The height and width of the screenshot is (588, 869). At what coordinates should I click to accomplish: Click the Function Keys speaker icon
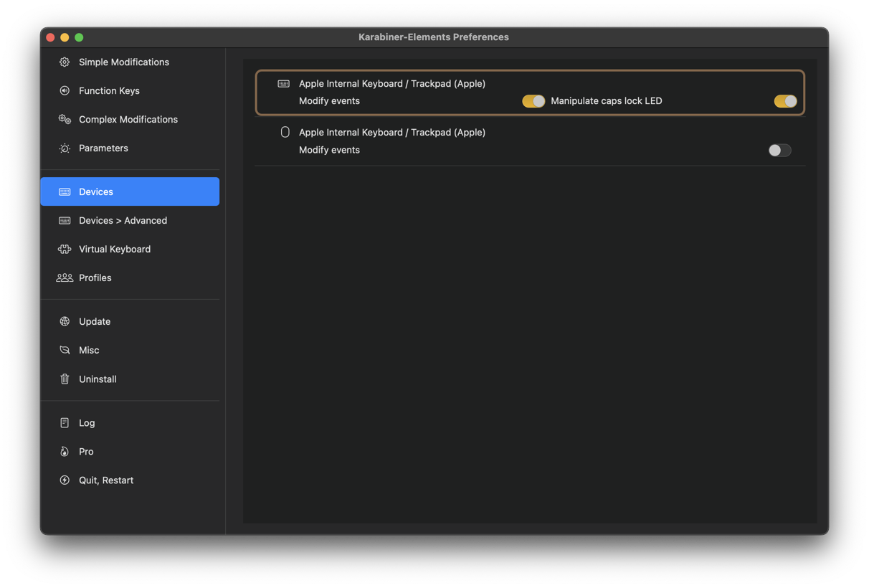[x=65, y=91]
